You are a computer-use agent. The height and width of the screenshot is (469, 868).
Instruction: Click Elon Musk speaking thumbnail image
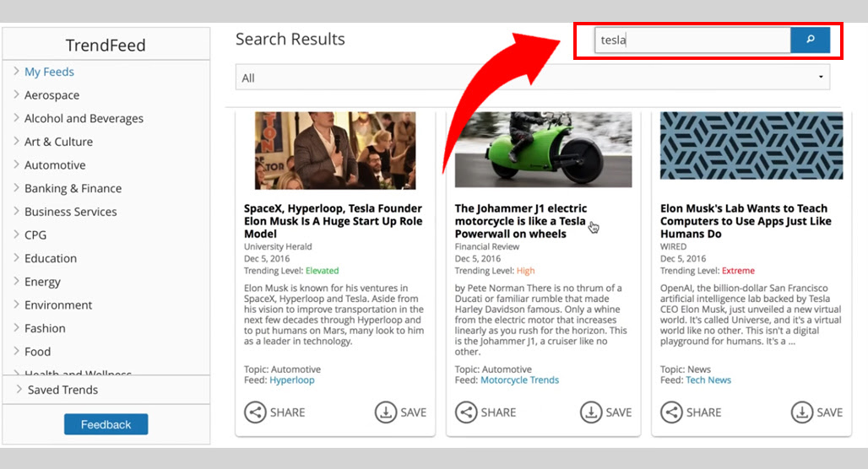335,150
